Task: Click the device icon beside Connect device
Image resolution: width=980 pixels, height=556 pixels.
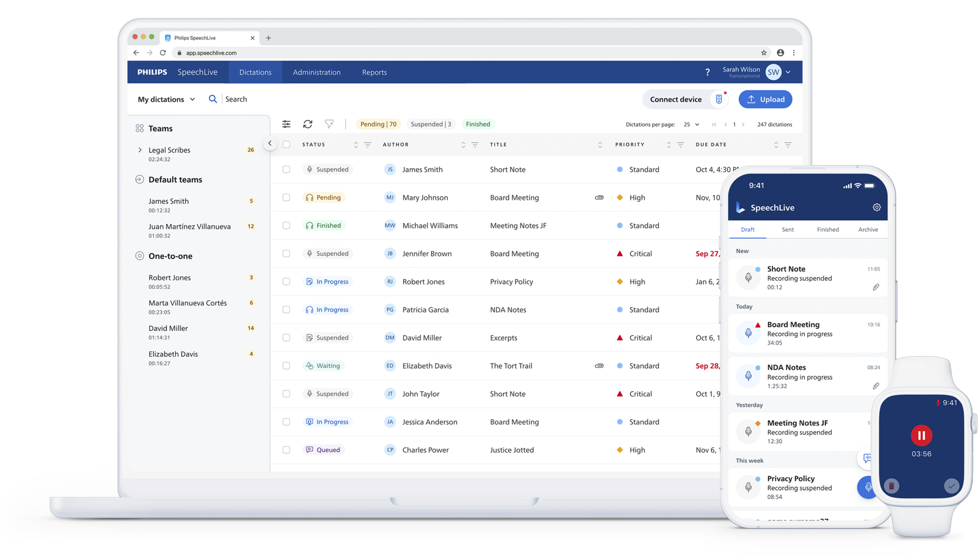Action: point(719,99)
